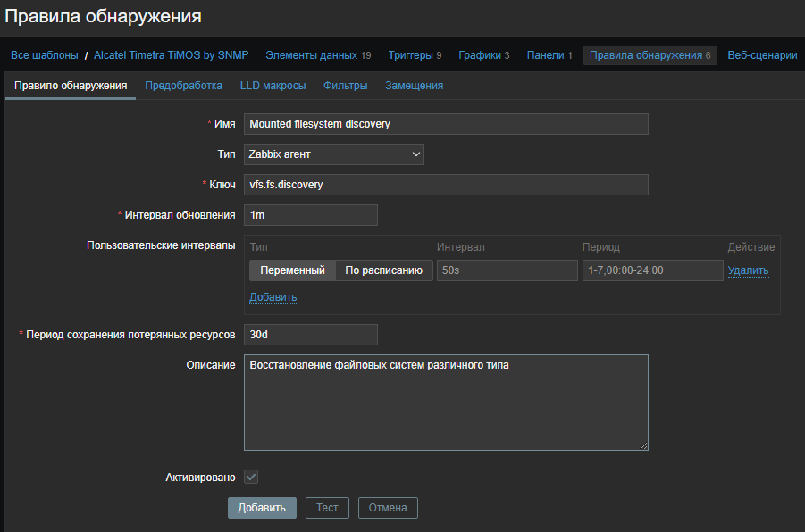Click the Имя input field
The image size is (805, 532).
[445, 124]
